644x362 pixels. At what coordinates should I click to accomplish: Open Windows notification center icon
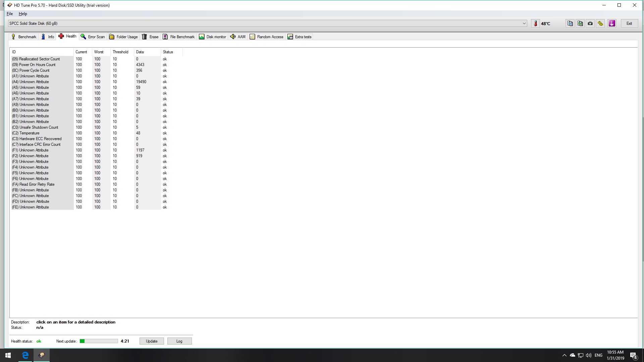(633, 355)
